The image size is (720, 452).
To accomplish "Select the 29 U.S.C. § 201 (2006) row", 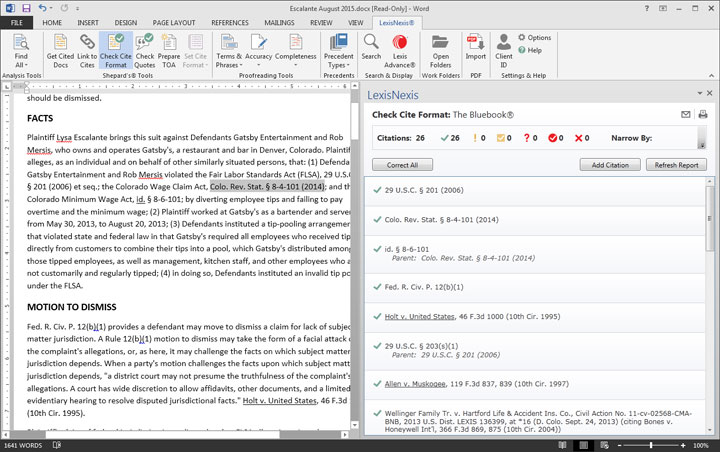I will coord(535,190).
